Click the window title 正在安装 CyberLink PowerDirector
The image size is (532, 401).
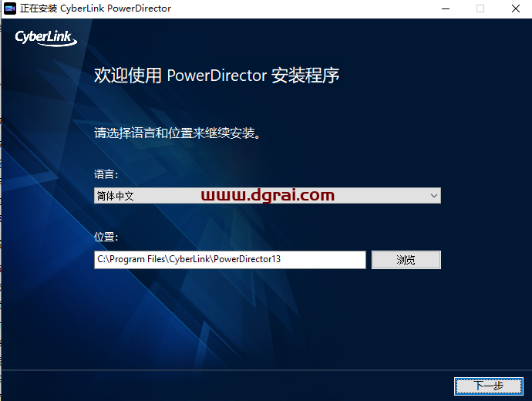pyautogui.click(x=96, y=8)
